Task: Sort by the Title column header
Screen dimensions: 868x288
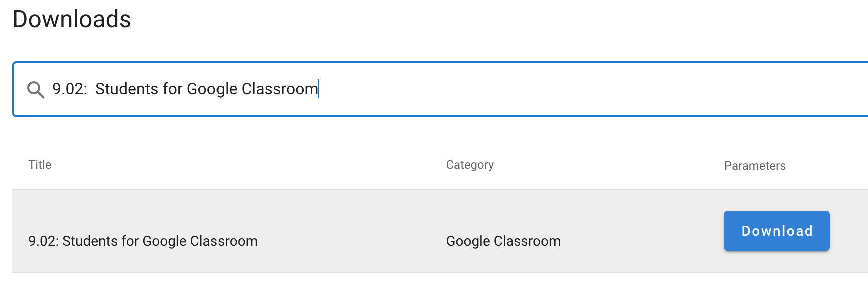Action: tap(40, 165)
